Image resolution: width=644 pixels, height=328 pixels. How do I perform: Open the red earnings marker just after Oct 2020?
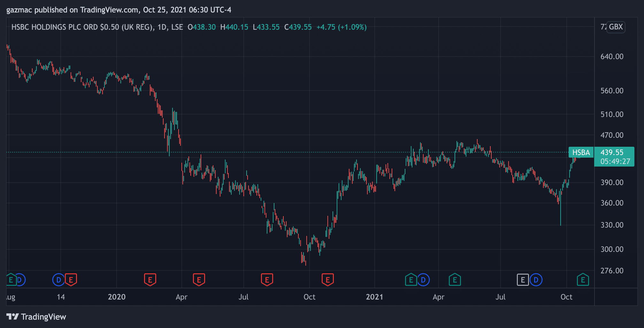[328, 280]
